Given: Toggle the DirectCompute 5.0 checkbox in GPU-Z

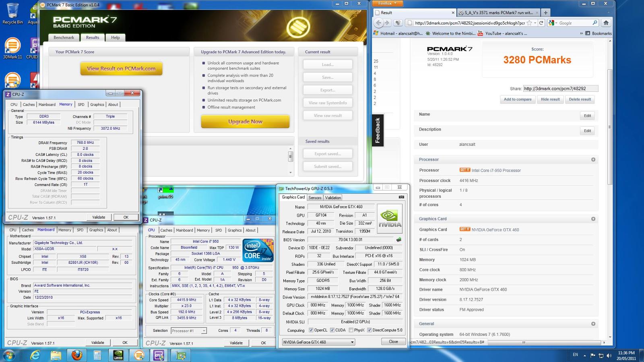Looking at the screenshot, I should coord(369,330).
